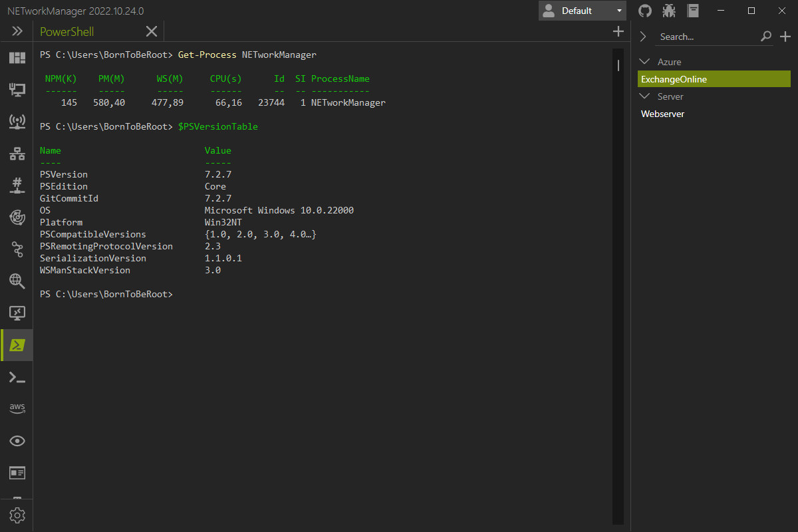Expand the left navigation sidebar
Image resolution: width=798 pixels, height=532 pixels.
coord(17,31)
